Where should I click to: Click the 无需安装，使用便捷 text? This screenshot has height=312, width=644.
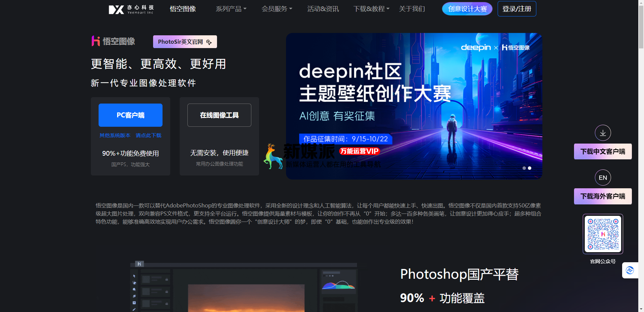[219, 153]
